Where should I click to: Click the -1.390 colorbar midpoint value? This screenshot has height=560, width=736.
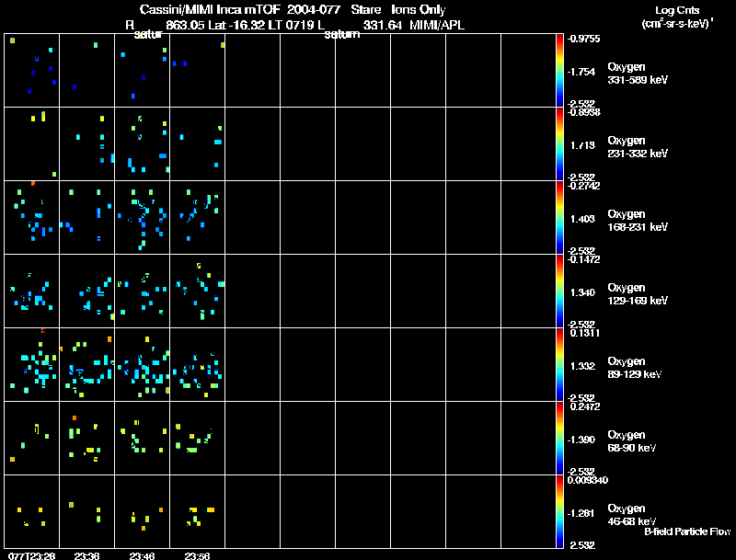point(581,440)
